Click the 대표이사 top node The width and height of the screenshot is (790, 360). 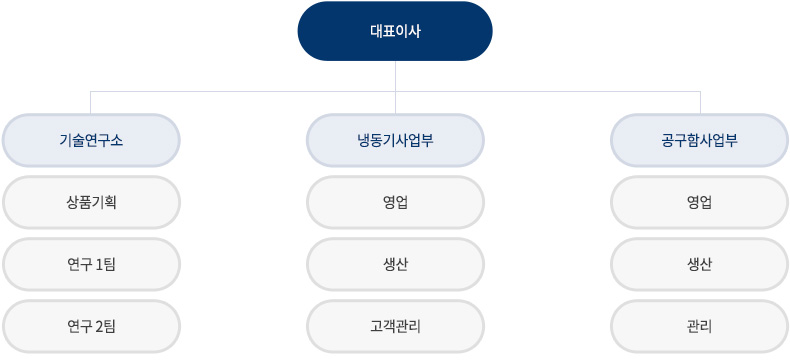coord(395,31)
